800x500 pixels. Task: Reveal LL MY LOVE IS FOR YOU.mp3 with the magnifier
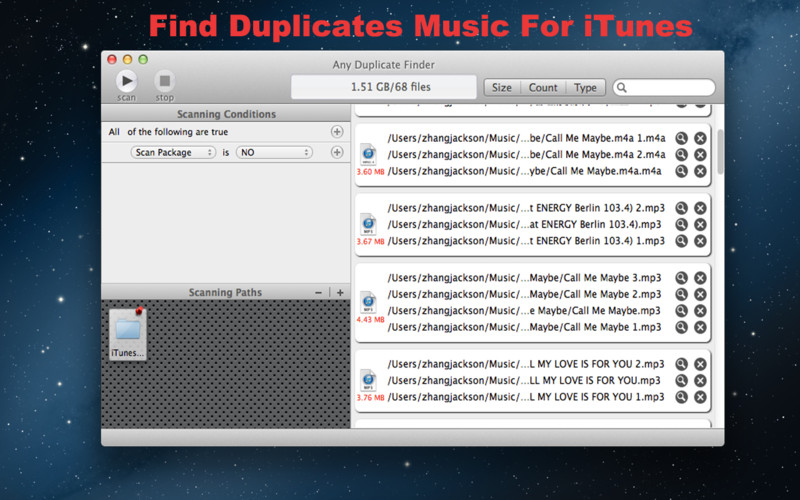pyautogui.click(x=681, y=381)
